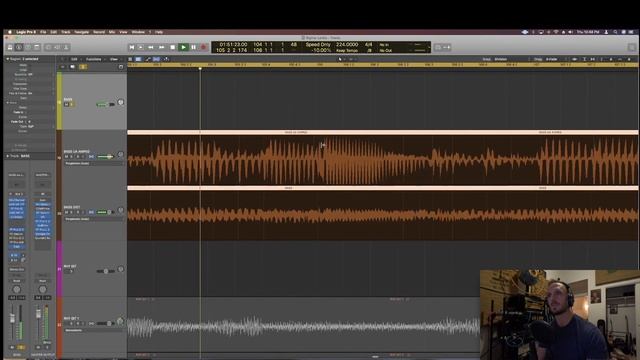The image size is (640, 360).
Task: Stop playback with the Stop button
Action: pos(172,47)
